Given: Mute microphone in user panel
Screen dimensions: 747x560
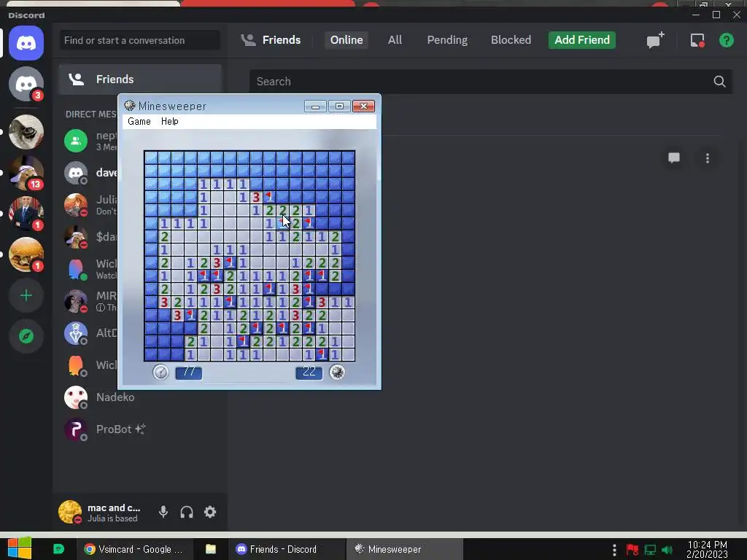Looking at the screenshot, I should coord(163,512).
